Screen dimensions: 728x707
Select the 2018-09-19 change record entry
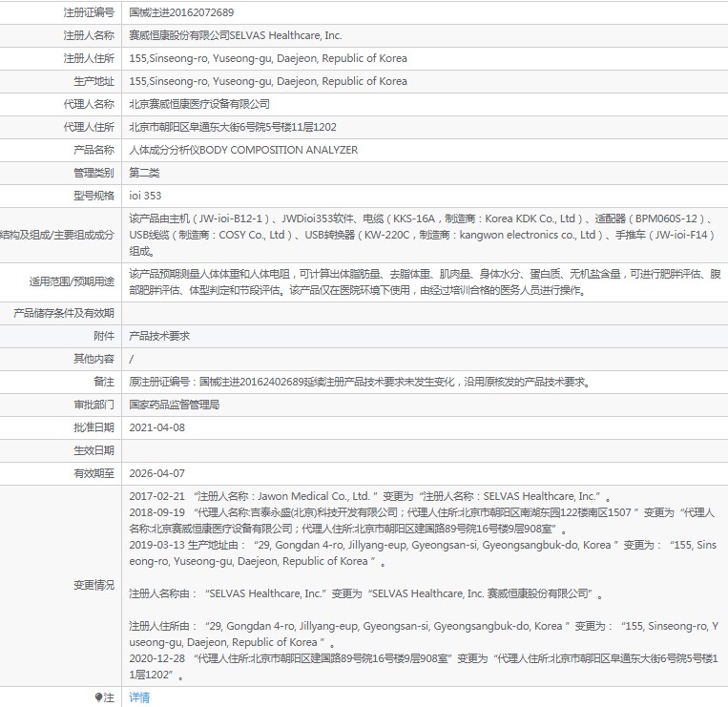point(422,520)
